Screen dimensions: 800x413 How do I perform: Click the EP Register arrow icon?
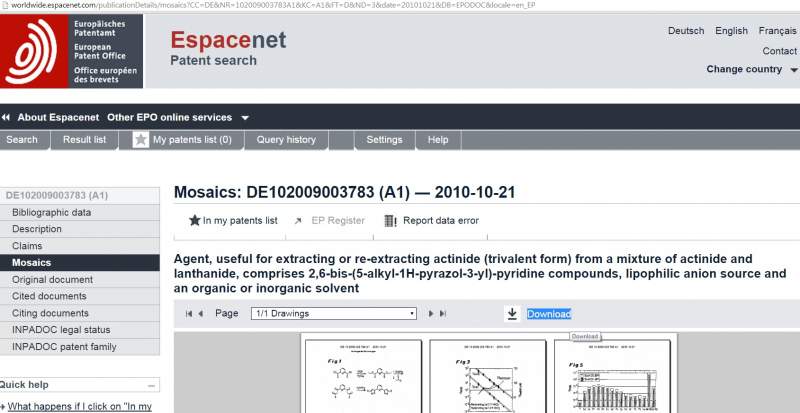[x=298, y=221]
